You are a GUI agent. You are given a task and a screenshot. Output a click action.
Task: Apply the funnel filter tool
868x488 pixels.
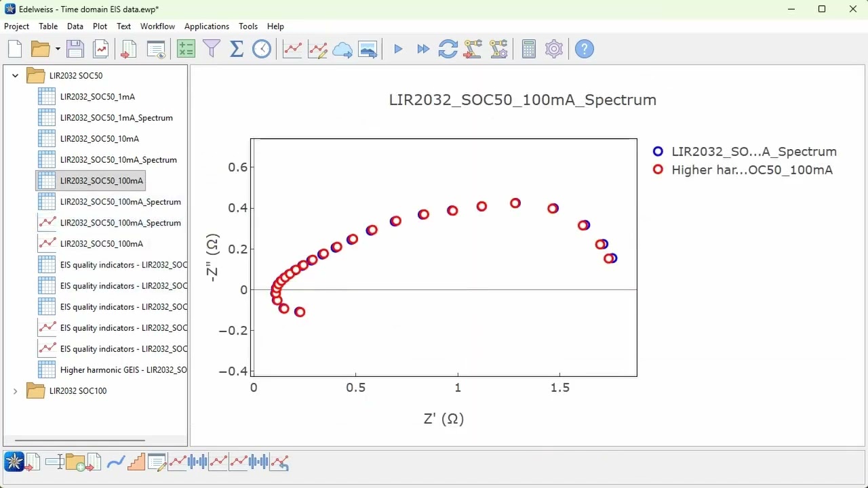[x=212, y=49]
